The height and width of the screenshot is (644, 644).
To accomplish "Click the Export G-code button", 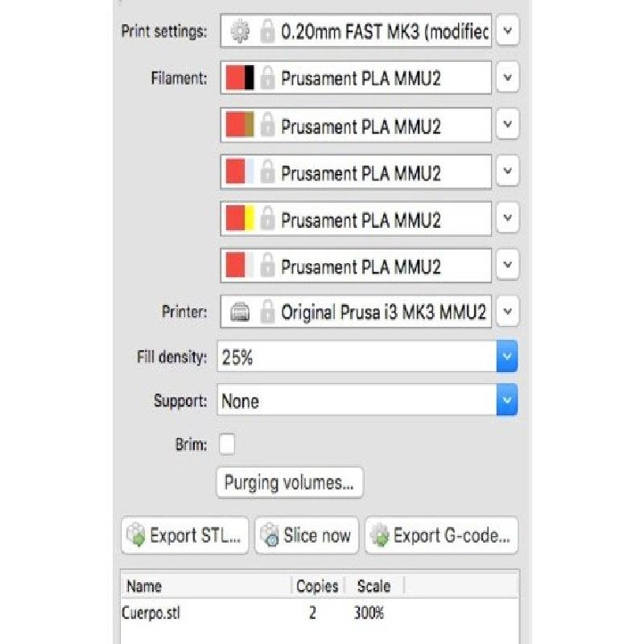I will point(441,536).
